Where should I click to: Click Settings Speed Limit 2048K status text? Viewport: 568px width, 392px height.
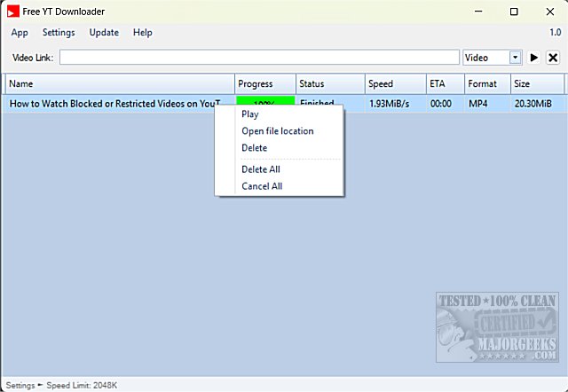(61, 385)
